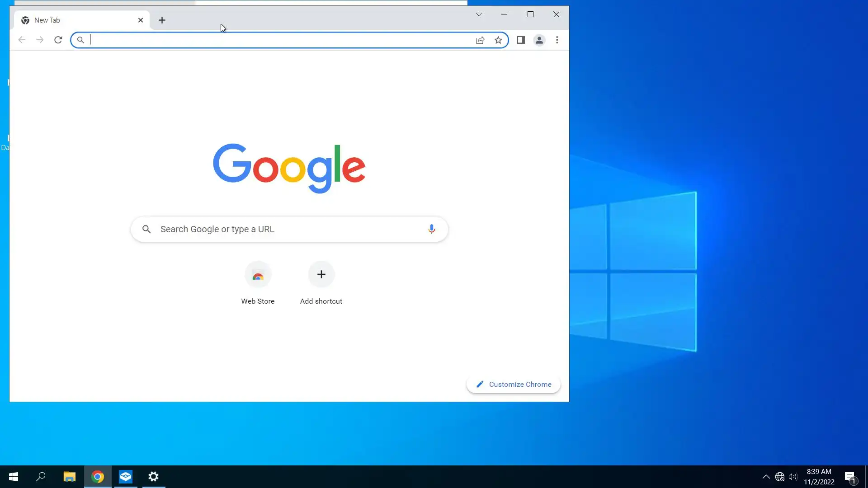Click the share this page icon
The height and width of the screenshot is (488, 868).
[x=480, y=40]
